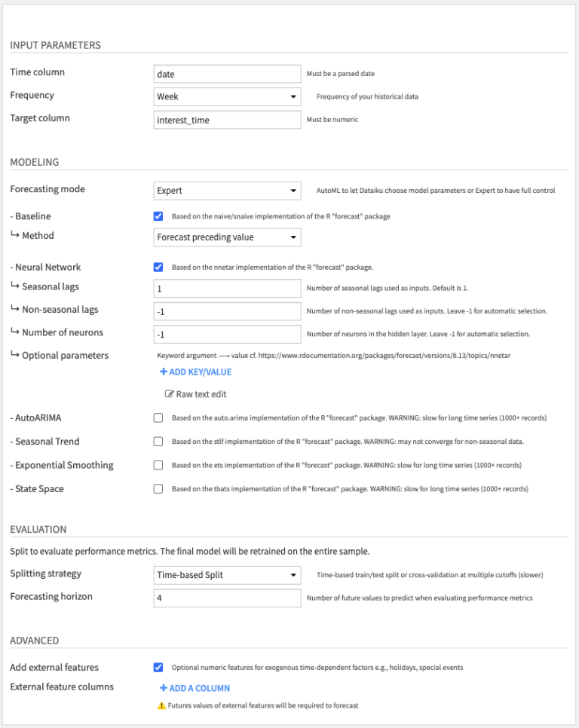Open the Forecasting mode dropdown set to Expert
579x728 pixels.
click(226, 190)
